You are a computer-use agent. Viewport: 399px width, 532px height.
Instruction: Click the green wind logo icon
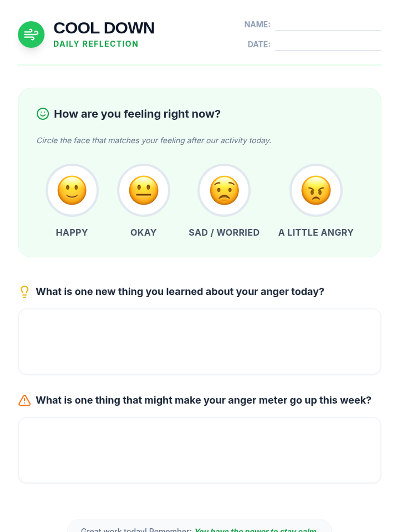[31, 35]
